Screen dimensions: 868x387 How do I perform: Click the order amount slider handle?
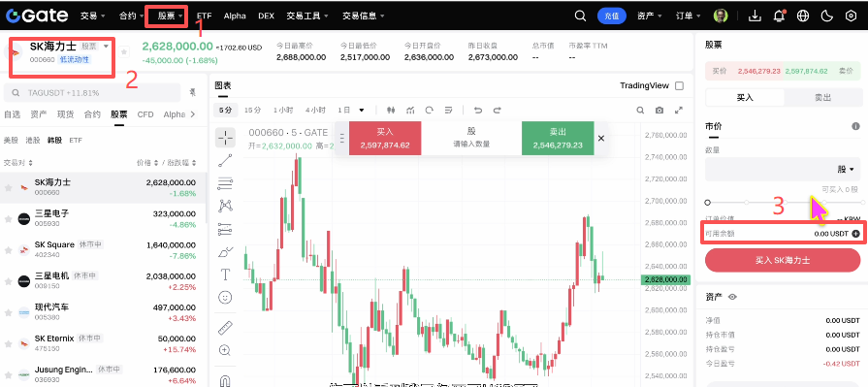click(707, 203)
